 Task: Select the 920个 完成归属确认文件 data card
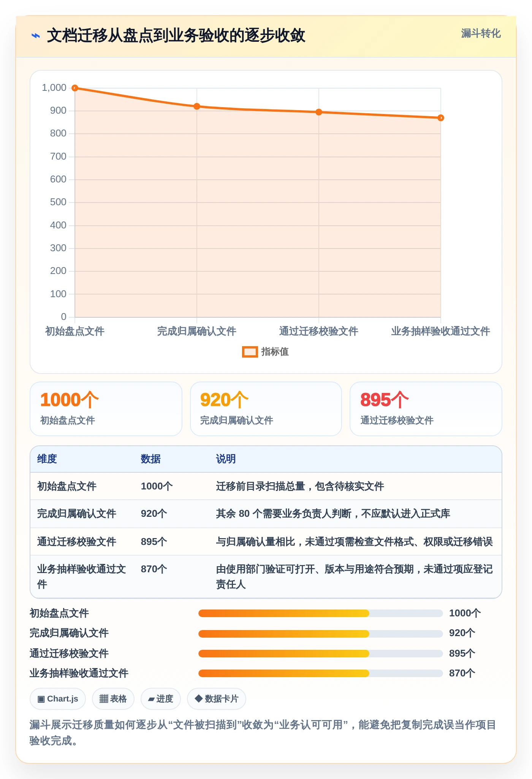click(266, 409)
